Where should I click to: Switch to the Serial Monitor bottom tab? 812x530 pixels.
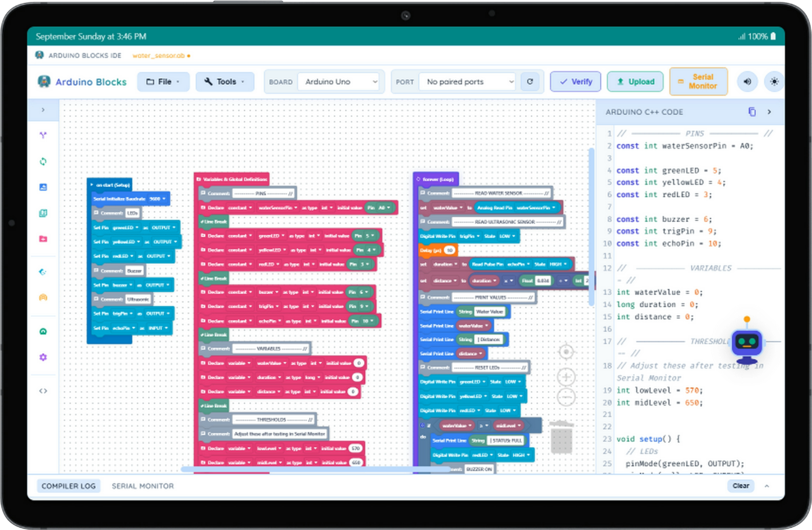pyautogui.click(x=143, y=486)
